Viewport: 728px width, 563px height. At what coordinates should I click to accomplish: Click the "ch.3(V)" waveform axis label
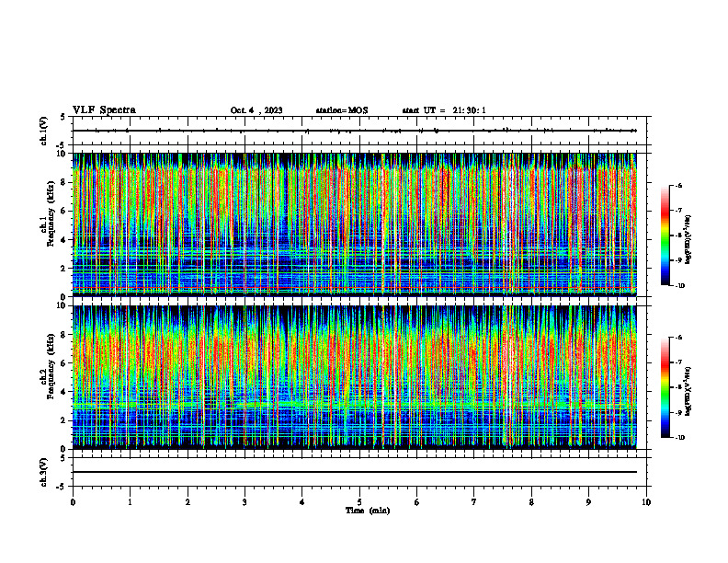43,472
